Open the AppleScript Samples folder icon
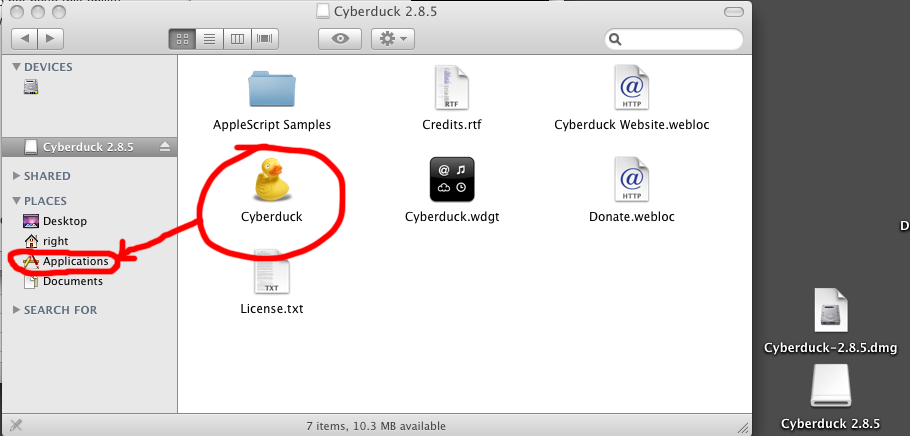 [x=272, y=89]
